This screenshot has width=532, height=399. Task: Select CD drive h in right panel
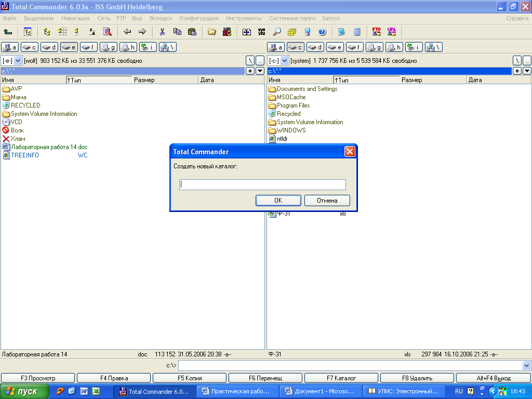pos(394,47)
